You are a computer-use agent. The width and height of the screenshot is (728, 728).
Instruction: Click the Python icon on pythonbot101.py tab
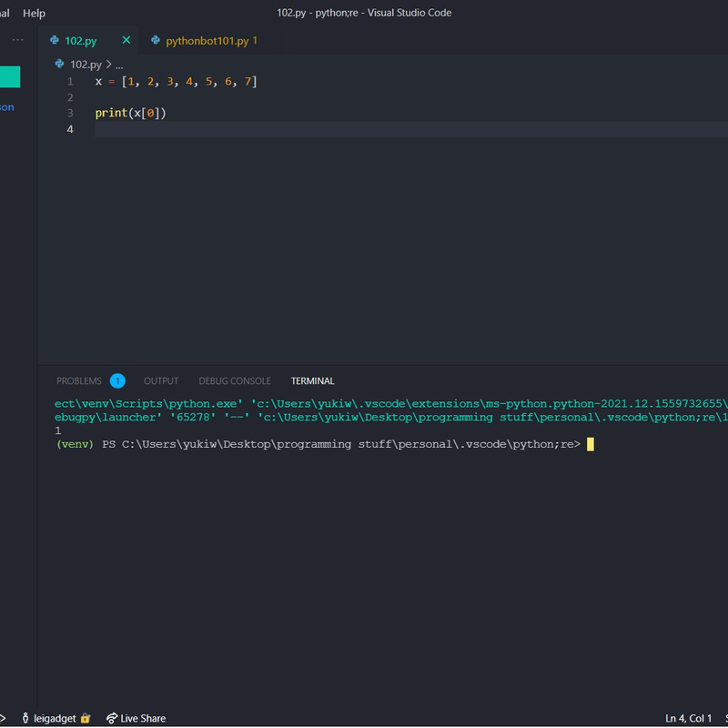156,41
